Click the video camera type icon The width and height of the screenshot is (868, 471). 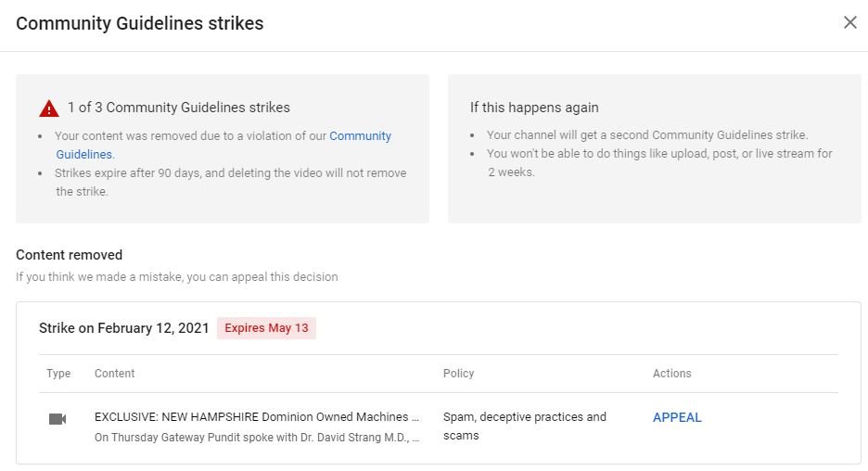point(57,419)
